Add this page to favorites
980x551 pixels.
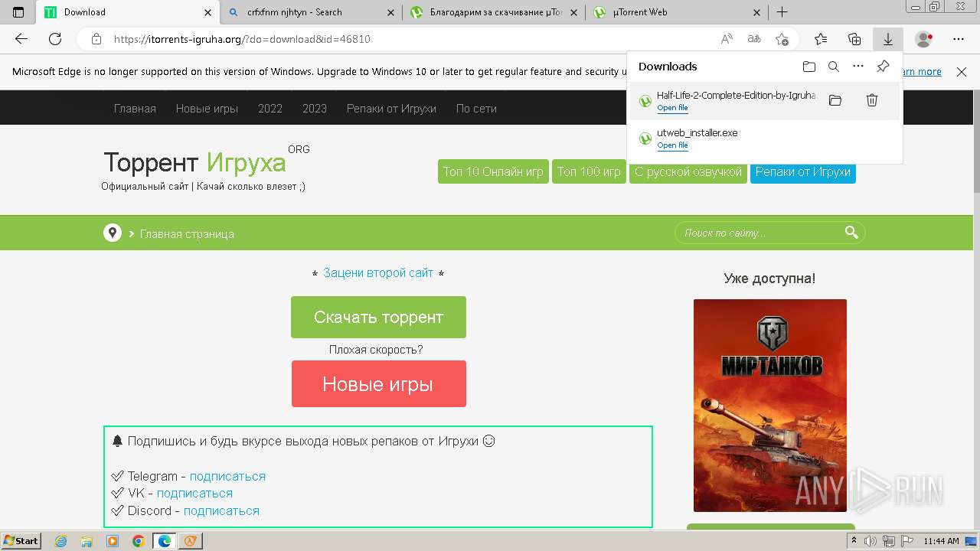tap(782, 39)
